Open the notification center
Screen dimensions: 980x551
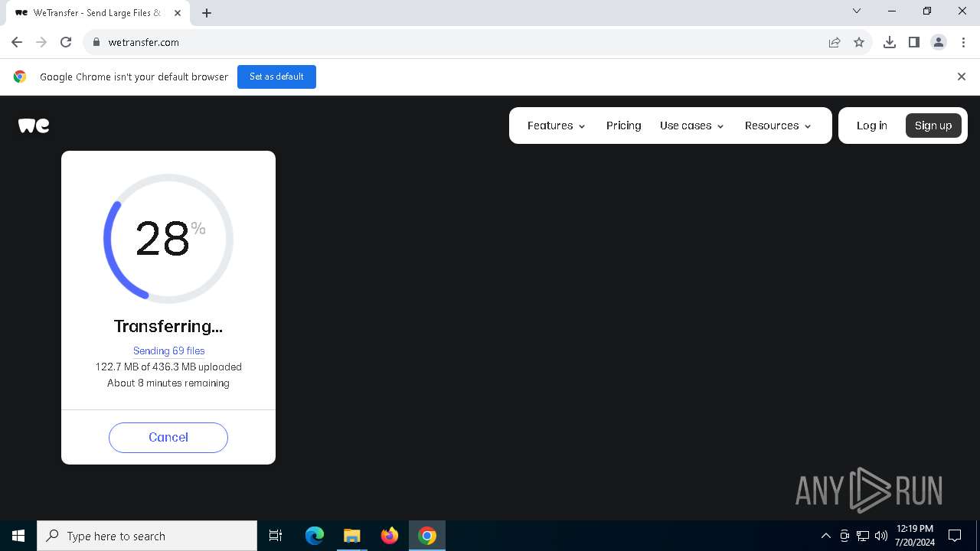tap(955, 536)
